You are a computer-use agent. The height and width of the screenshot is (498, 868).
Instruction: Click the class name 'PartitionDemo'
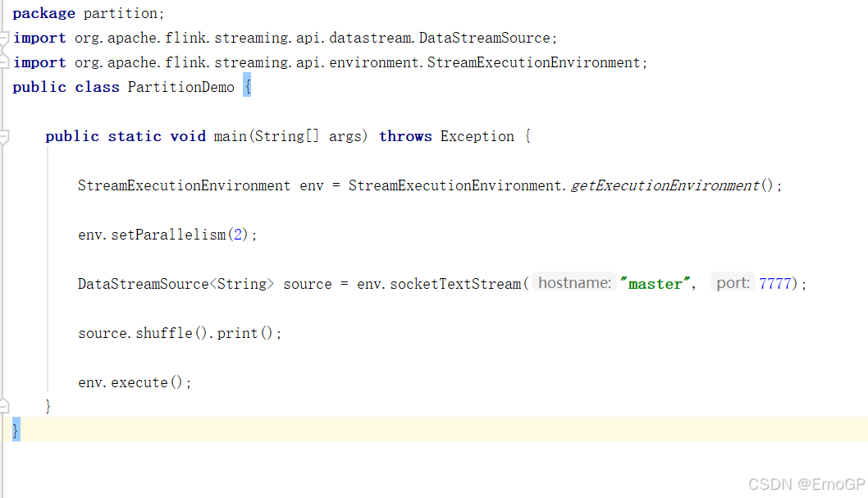click(181, 88)
